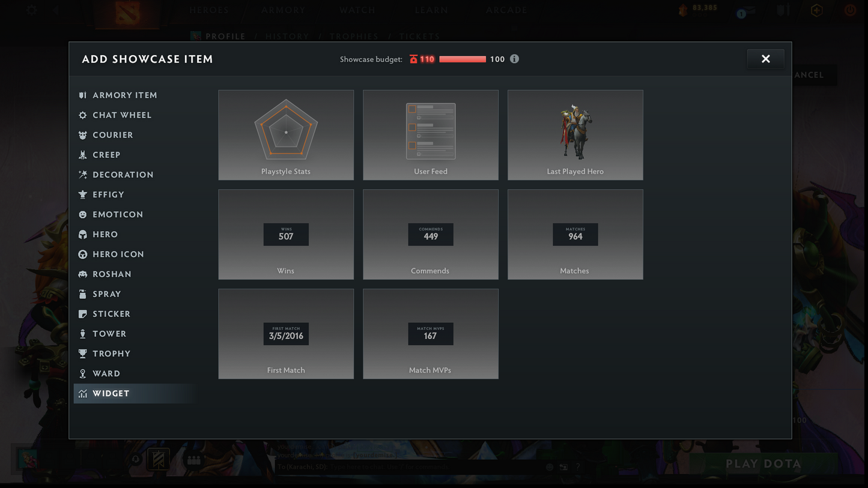The image size is (868, 488).
Task: Click the Dota 2 logo in top bar
Action: (128, 14)
